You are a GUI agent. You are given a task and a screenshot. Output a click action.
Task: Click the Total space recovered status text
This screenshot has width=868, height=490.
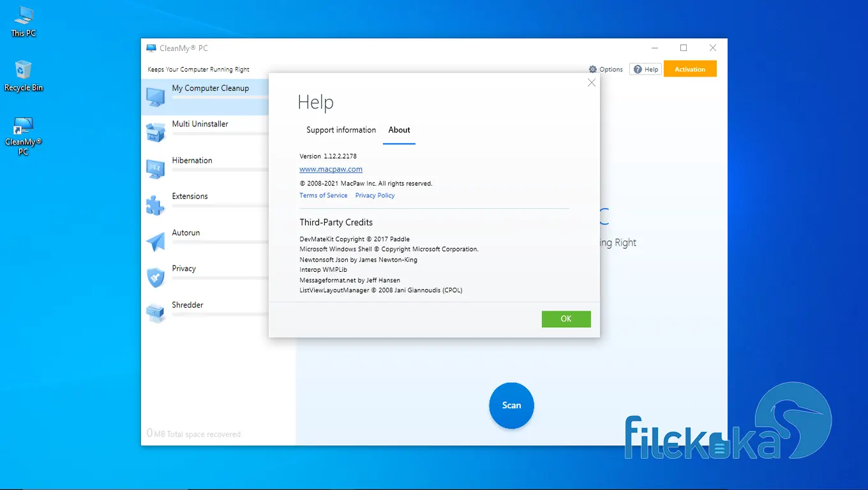click(x=193, y=434)
